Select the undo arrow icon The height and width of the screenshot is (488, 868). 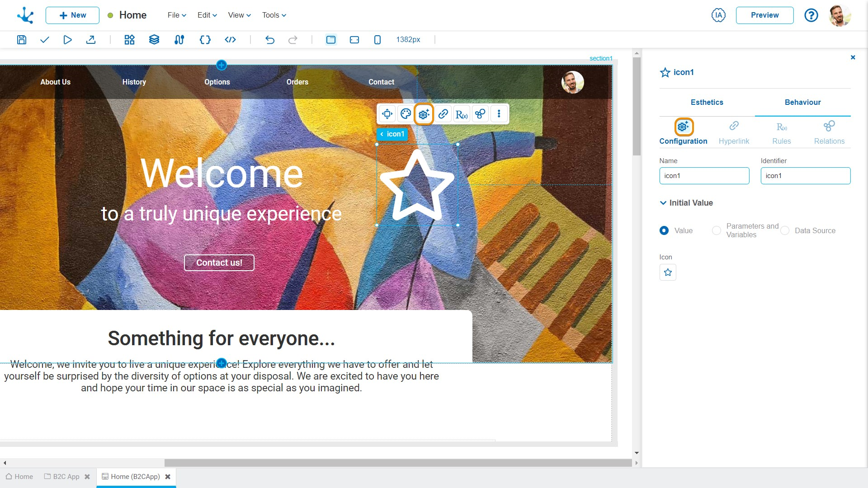(269, 40)
